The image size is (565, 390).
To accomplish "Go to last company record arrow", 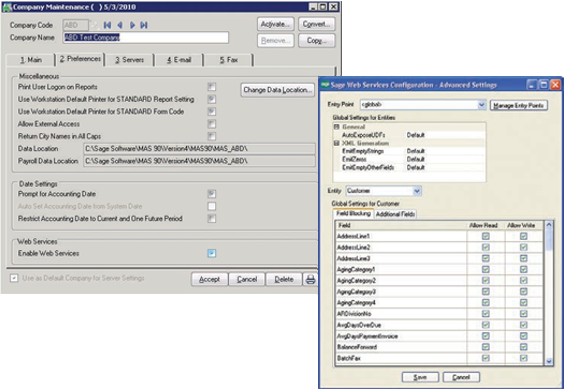I will click(144, 25).
